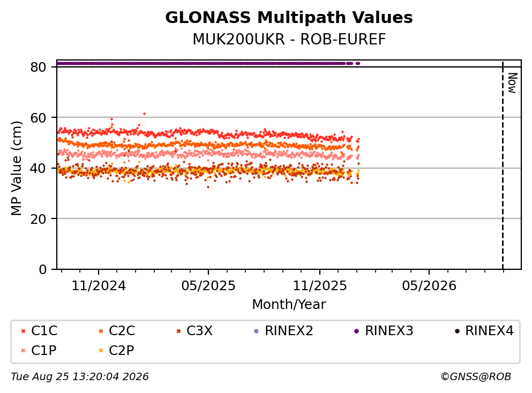
Task: Click the 11/2024 x-axis tick label
Action: [x=99, y=285]
